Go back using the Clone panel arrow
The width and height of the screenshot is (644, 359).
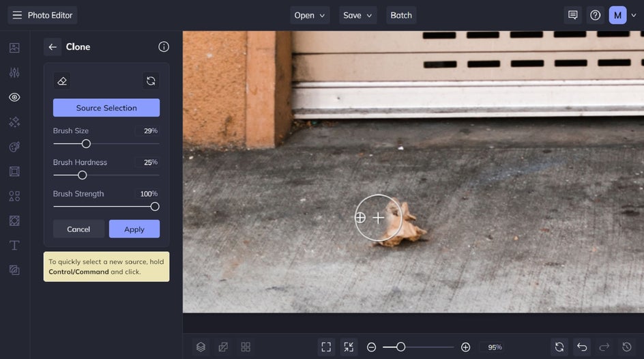click(53, 47)
